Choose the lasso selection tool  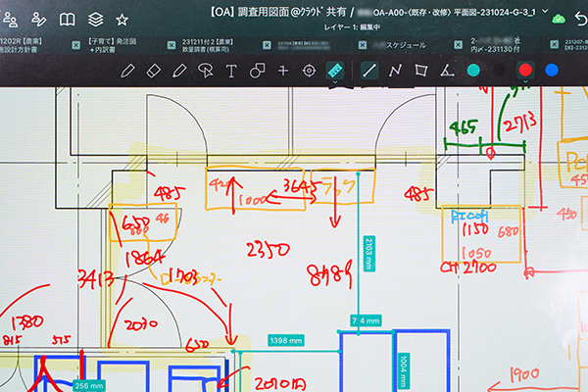(205, 71)
